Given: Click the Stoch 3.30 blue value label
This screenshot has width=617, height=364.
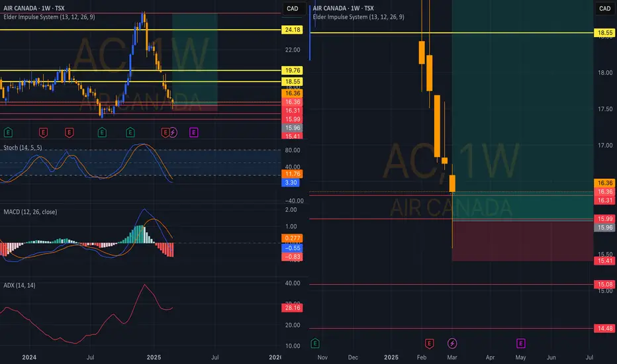Looking at the screenshot, I should [x=291, y=183].
